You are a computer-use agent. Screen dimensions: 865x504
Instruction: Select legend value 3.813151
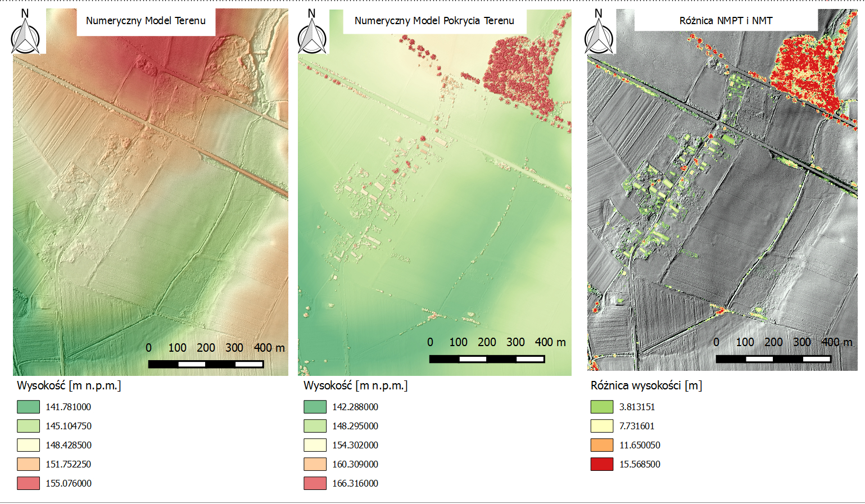tap(637, 407)
